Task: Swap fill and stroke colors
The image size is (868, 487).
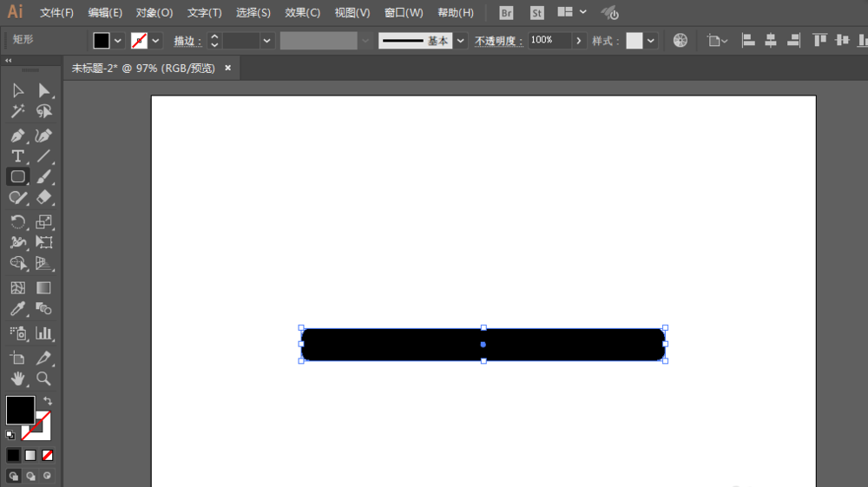Action: 48,401
